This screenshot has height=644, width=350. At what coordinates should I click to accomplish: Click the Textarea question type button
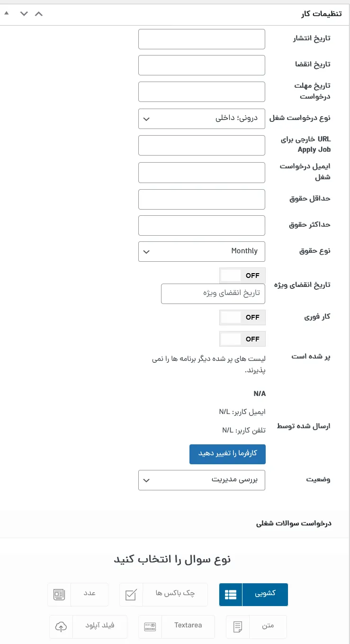coord(177,626)
